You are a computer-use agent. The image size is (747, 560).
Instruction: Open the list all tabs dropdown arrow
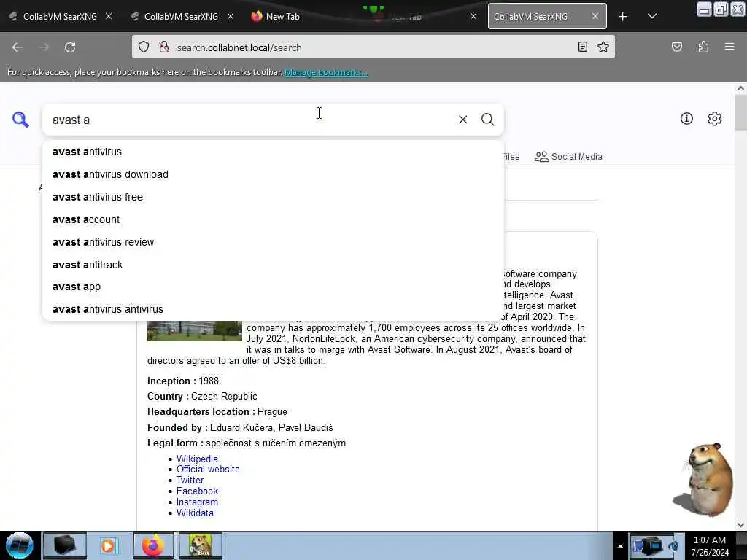point(652,16)
